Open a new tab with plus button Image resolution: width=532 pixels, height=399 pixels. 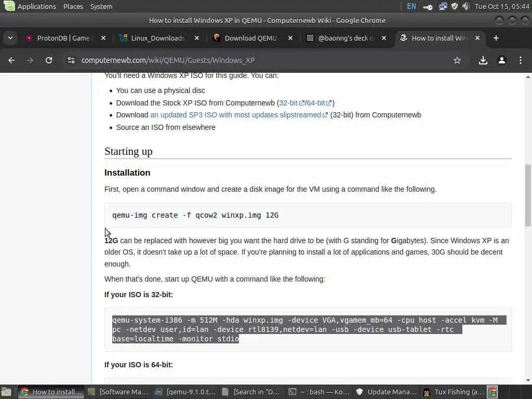[x=496, y=38]
